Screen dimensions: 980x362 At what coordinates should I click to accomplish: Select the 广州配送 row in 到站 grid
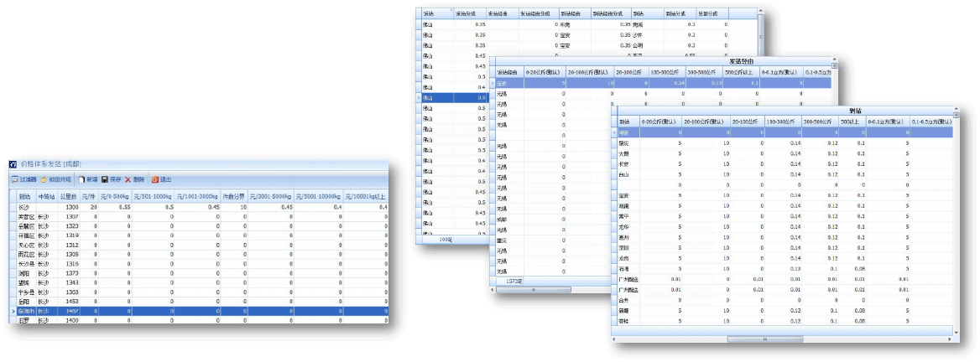(x=628, y=279)
